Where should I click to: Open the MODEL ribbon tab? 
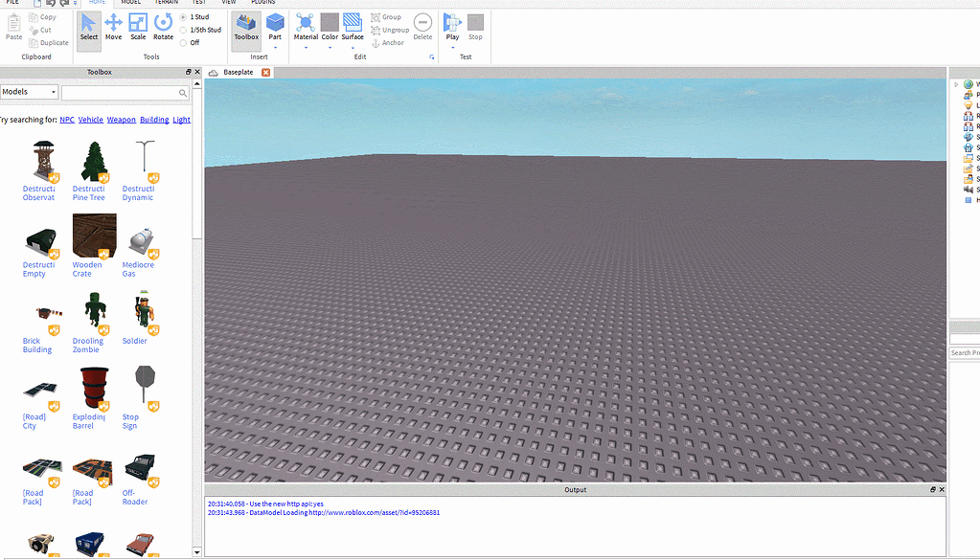[x=130, y=3]
